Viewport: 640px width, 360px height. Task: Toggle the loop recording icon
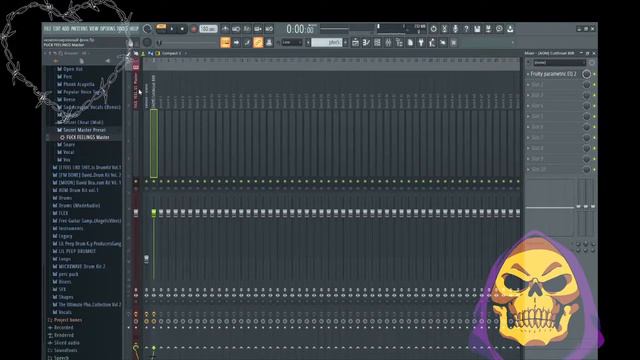click(x=269, y=29)
